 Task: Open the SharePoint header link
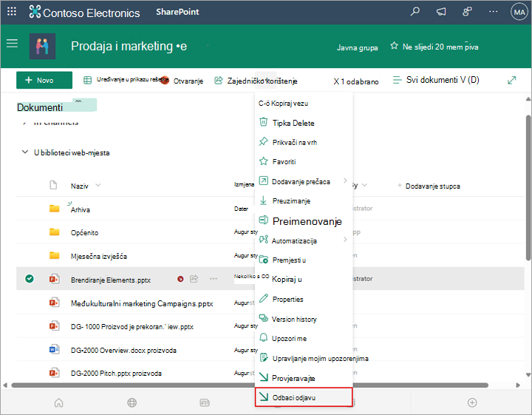pyautogui.click(x=177, y=12)
